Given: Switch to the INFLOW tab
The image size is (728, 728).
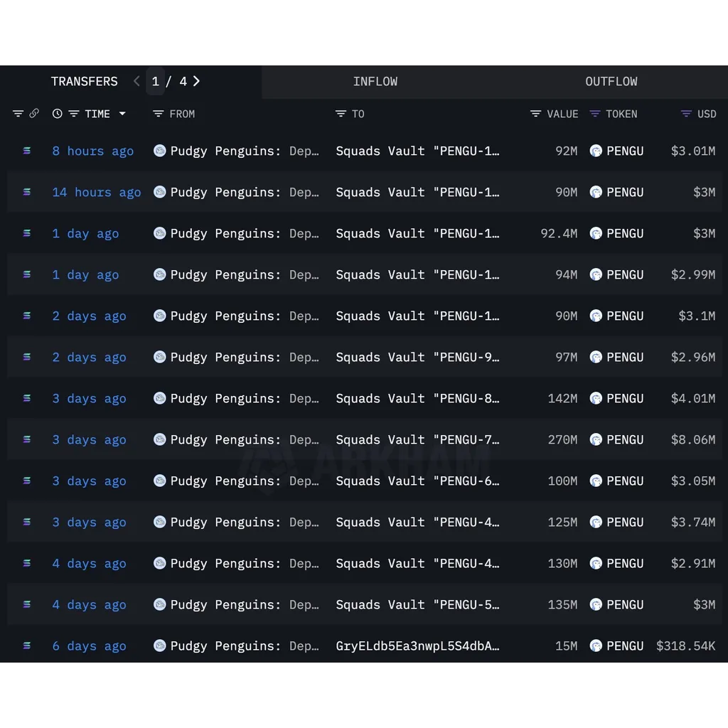Looking at the screenshot, I should click(x=375, y=82).
